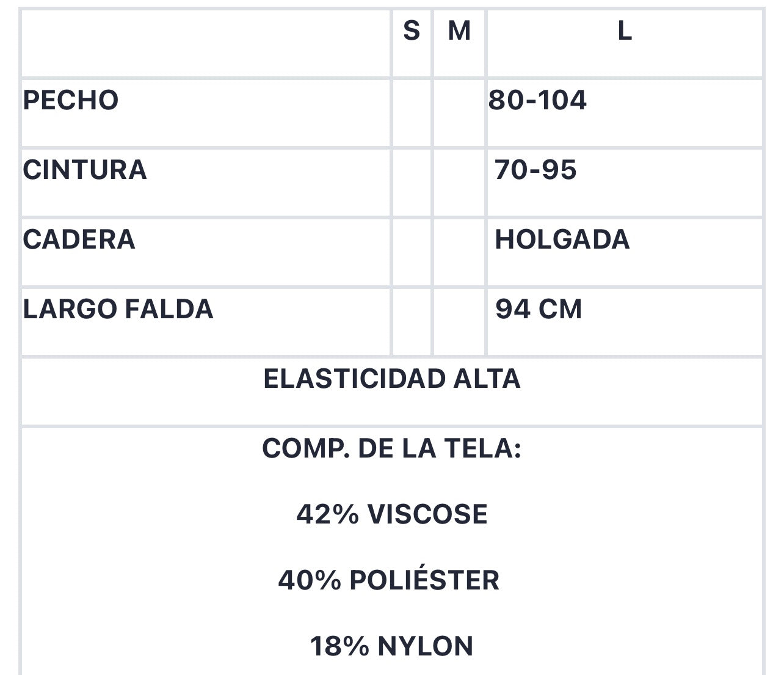This screenshot has height=675, width=784.
Task: Click the empty M cell in CINTURA row
Action: 459,183
